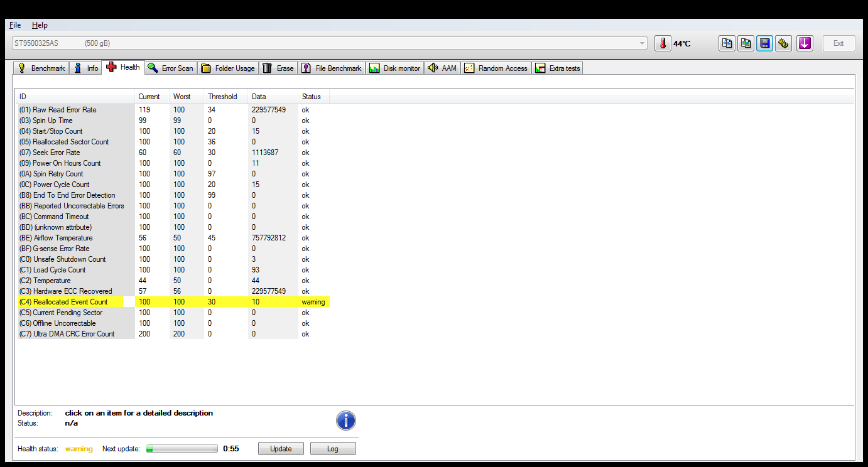This screenshot has height=467, width=868.
Task: Click the thermometer temperature icon
Action: pos(663,43)
